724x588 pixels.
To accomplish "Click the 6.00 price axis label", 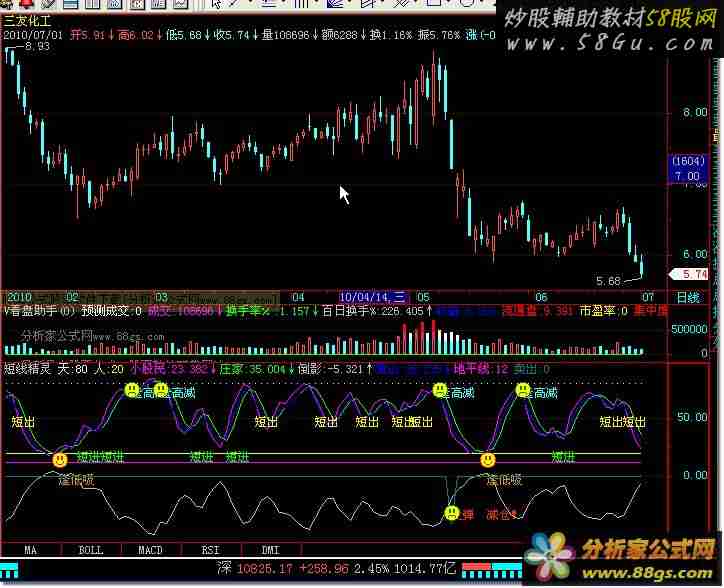I will (694, 254).
